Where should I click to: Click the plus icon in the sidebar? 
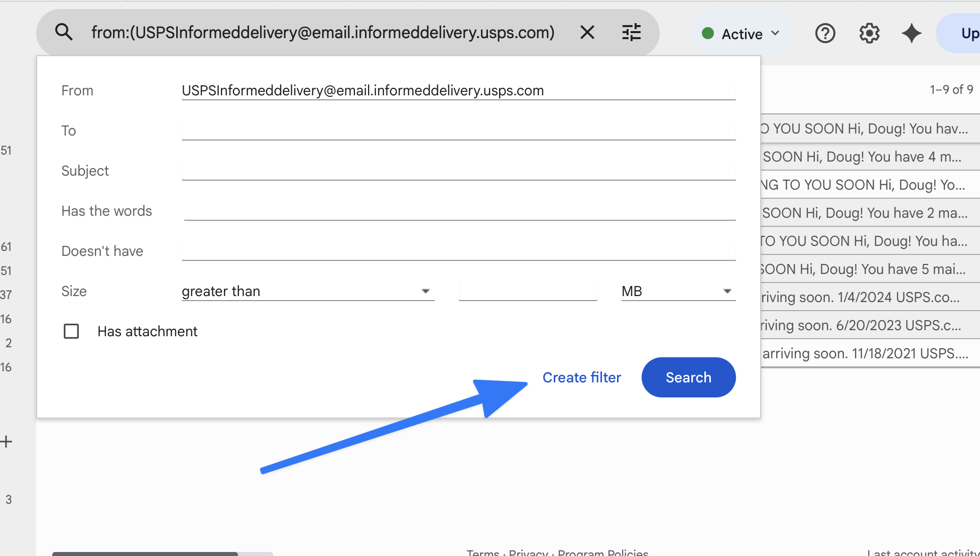coord(7,442)
